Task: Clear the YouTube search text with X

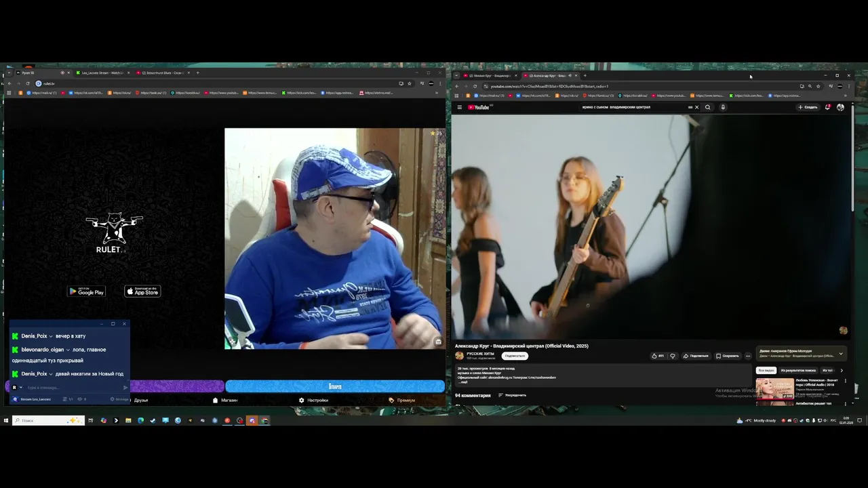Action: 696,107
